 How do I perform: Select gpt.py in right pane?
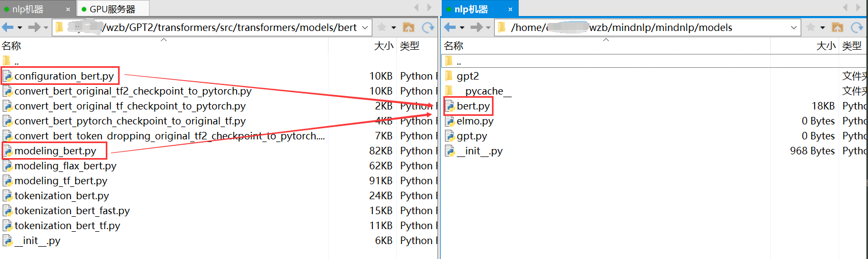[472, 136]
